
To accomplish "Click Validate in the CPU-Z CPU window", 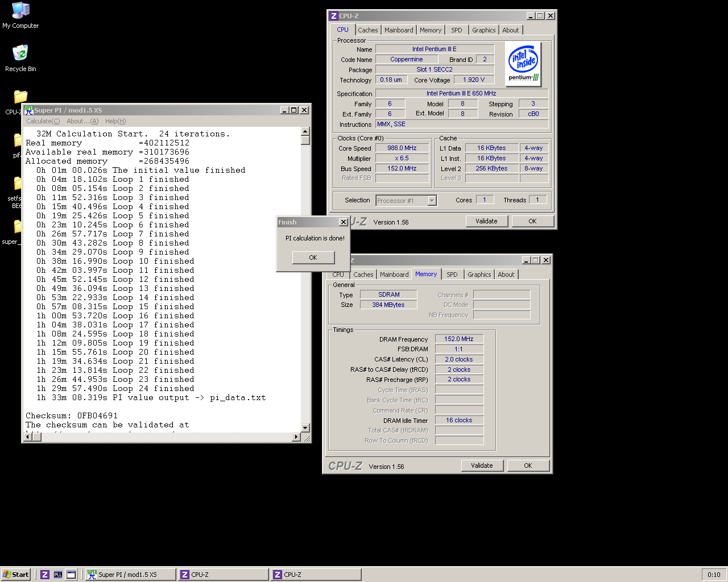I will (x=486, y=221).
